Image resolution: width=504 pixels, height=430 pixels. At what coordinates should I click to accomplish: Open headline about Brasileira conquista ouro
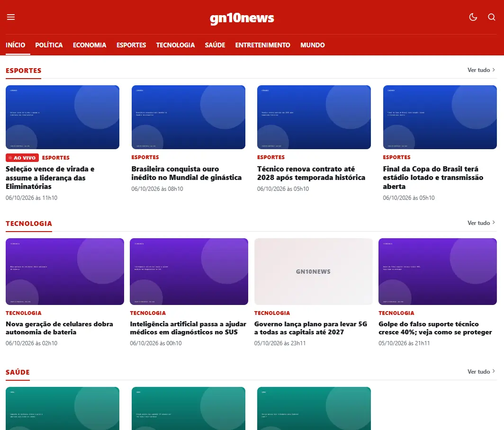point(187,173)
